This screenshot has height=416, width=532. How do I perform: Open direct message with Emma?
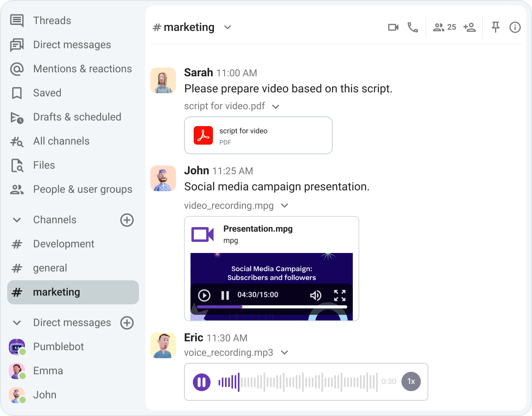click(48, 371)
